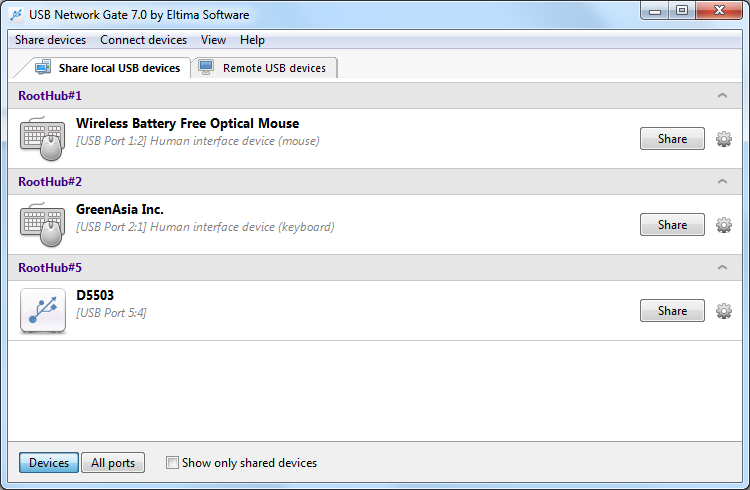The image size is (750, 490).
Task: Select the Wireless Mouse keyboard-mouse device icon
Action: coord(43,138)
